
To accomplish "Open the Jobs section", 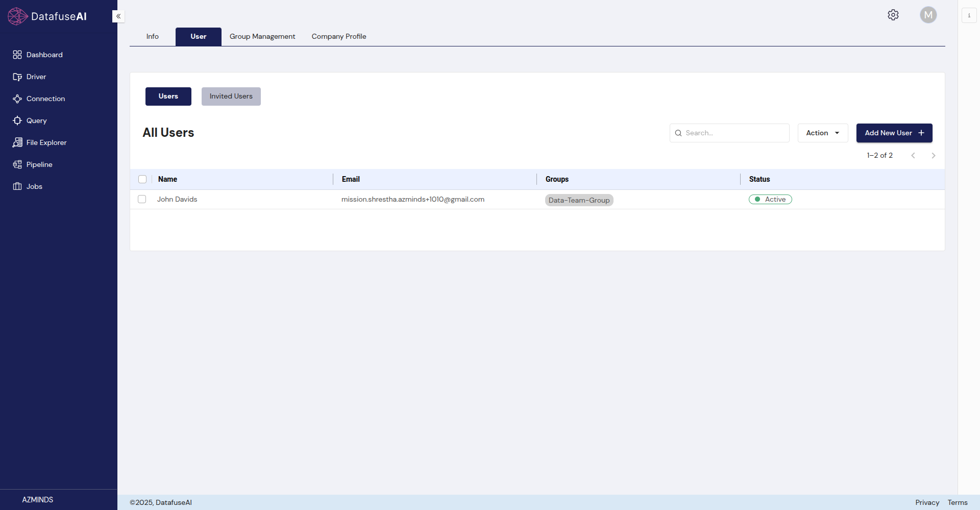I will point(34,186).
